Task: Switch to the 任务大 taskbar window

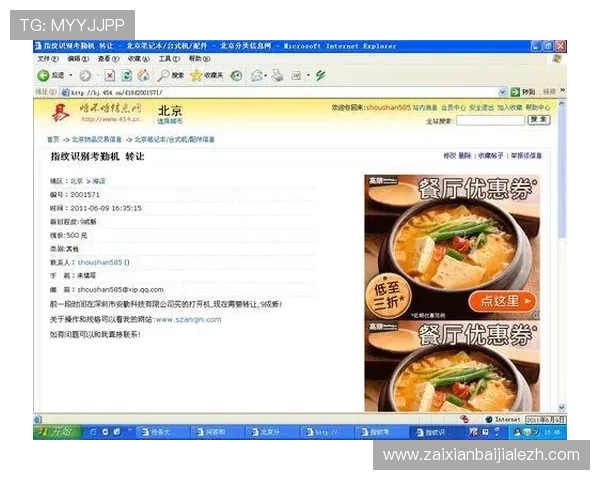Action: tap(161, 432)
